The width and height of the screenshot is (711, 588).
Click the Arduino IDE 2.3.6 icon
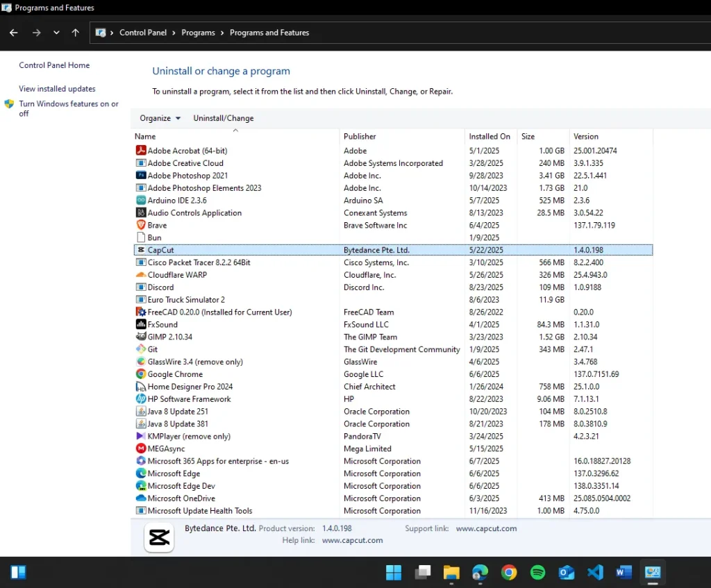click(141, 201)
